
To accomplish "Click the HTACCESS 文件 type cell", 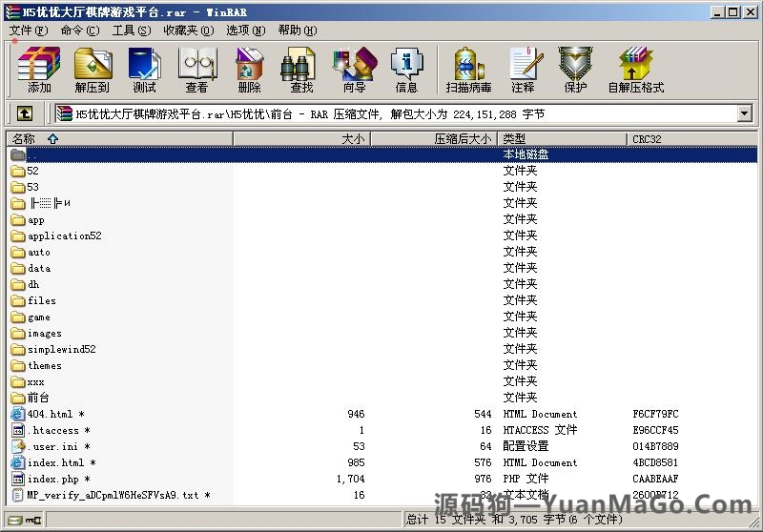I will pos(540,430).
